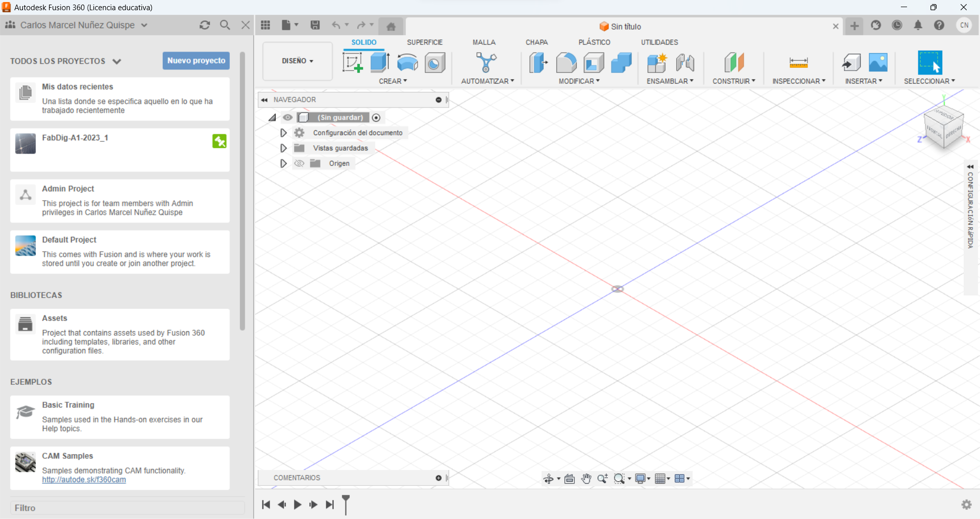Viewport: 980px width, 519px height.
Task: Open the data panel grid icon
Action: pyautogui.click(x=265, y=25)
